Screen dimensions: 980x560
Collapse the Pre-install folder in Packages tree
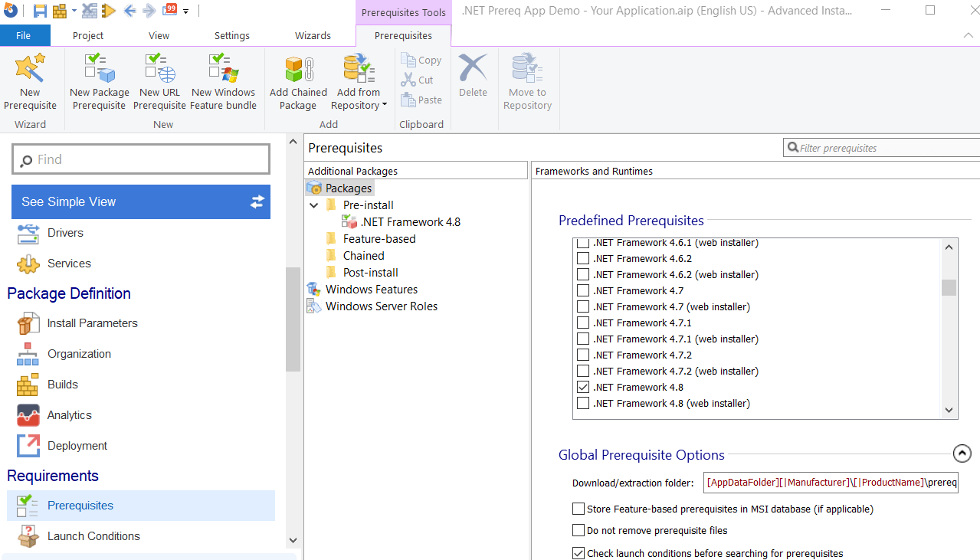(x=313, y=205)
